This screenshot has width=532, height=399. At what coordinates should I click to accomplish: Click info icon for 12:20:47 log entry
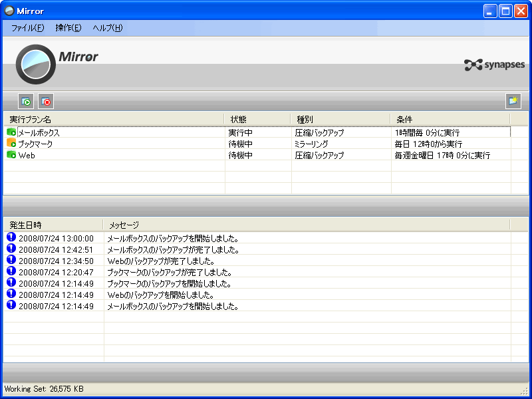[11, 271]
